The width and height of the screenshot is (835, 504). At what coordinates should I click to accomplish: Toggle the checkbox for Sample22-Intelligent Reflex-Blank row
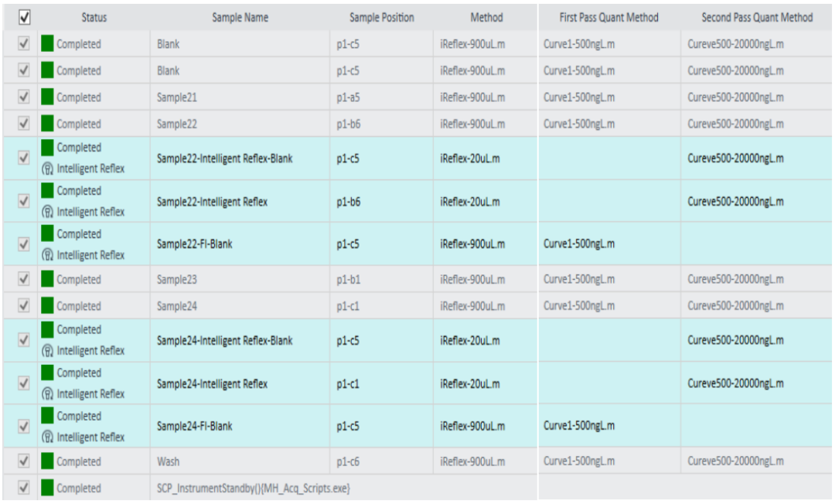pos(24,158)
